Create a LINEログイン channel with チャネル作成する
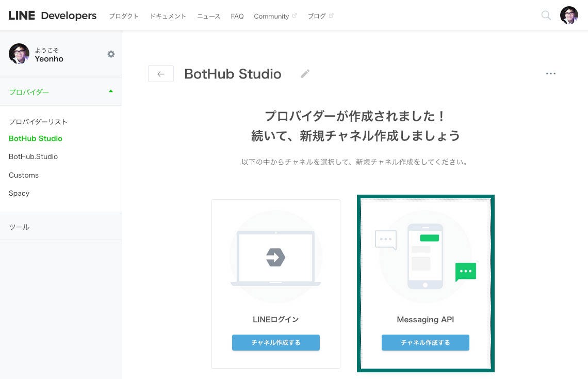Image resolution: width=588 pixels, height=379 pixels. coord(276,342)
